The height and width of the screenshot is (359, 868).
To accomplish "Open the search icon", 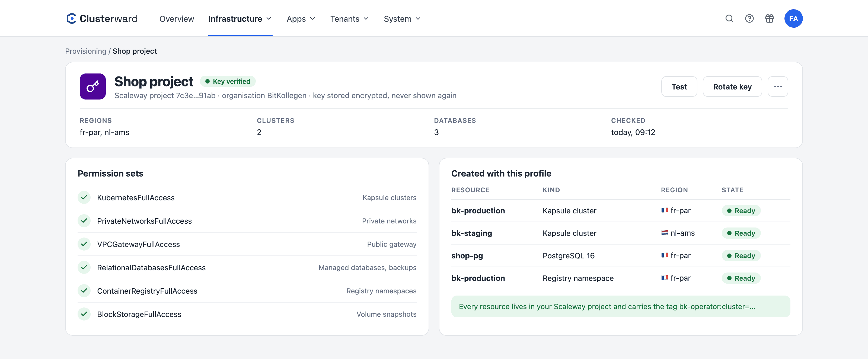I will click(729, 18).
